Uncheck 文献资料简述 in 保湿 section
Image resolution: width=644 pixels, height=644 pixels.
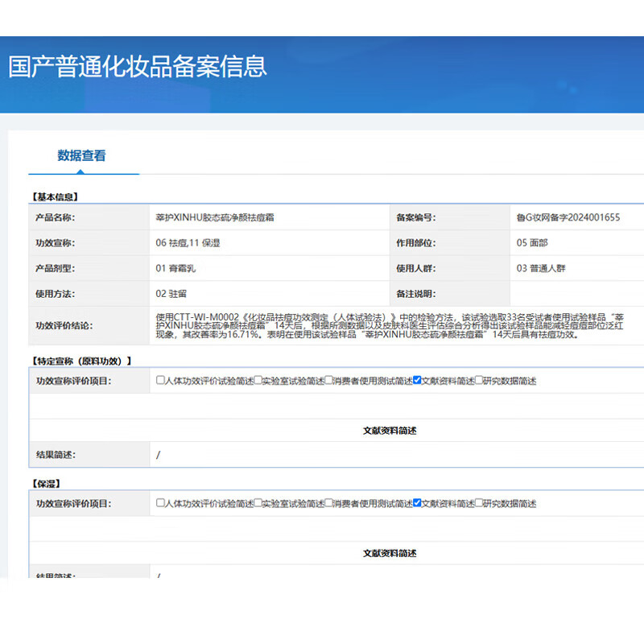click(x=417, y=503)
